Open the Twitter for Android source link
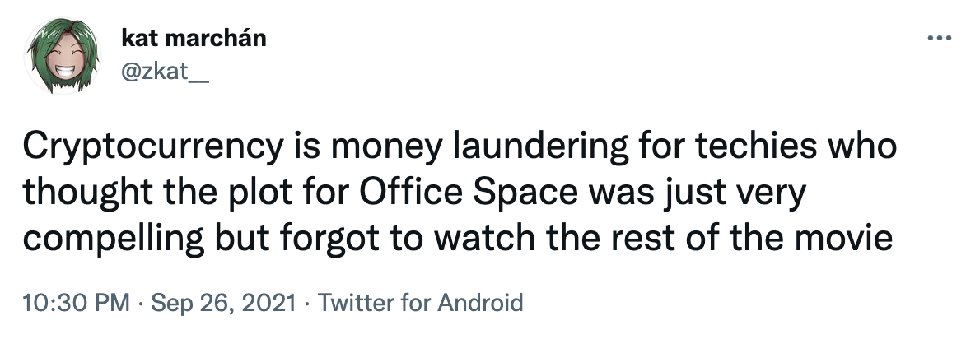The image size is (980, 344). [420, 302]
